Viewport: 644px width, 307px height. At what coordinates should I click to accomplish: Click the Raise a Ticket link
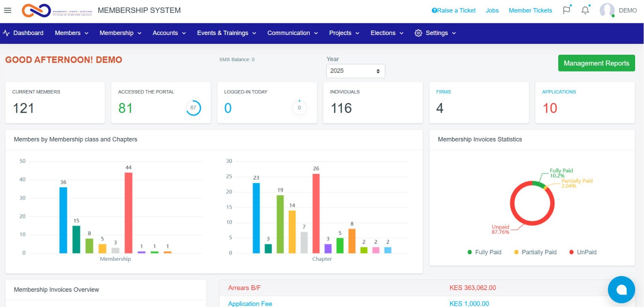(x=454, y=10)
